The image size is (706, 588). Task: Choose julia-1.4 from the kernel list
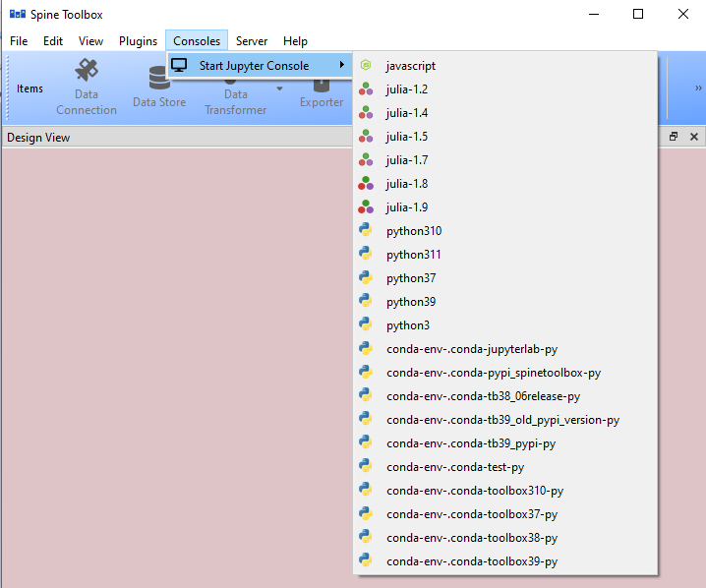point(504,113)
